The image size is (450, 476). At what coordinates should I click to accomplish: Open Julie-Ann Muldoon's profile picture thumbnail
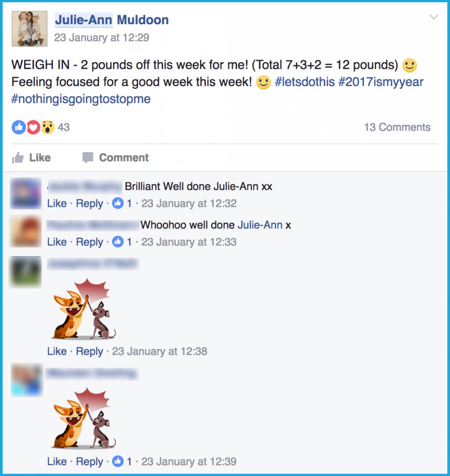[x=29, y=28]
